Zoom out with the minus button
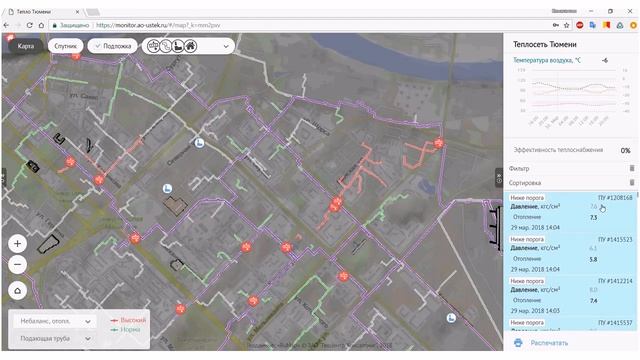Viewport: 640px width, 360px height. coord(18,264)
